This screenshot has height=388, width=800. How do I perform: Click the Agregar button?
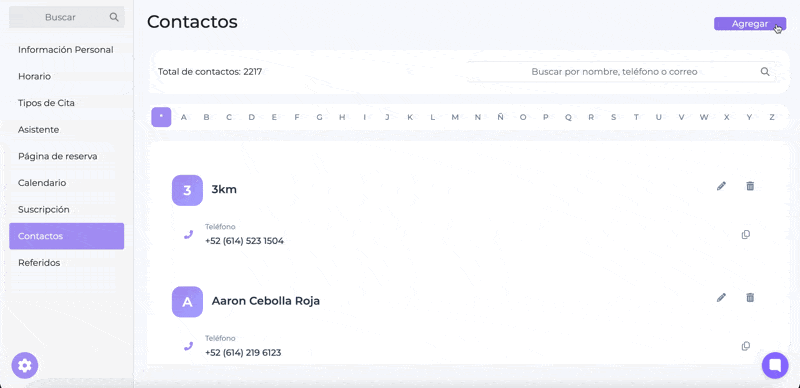tap(749, 24)
